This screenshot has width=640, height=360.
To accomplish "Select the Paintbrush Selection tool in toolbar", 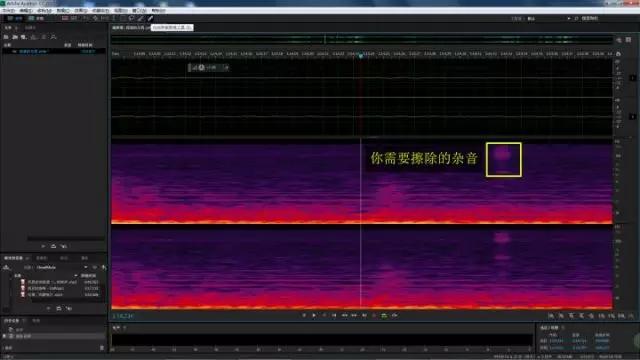I will coord(141,18).
